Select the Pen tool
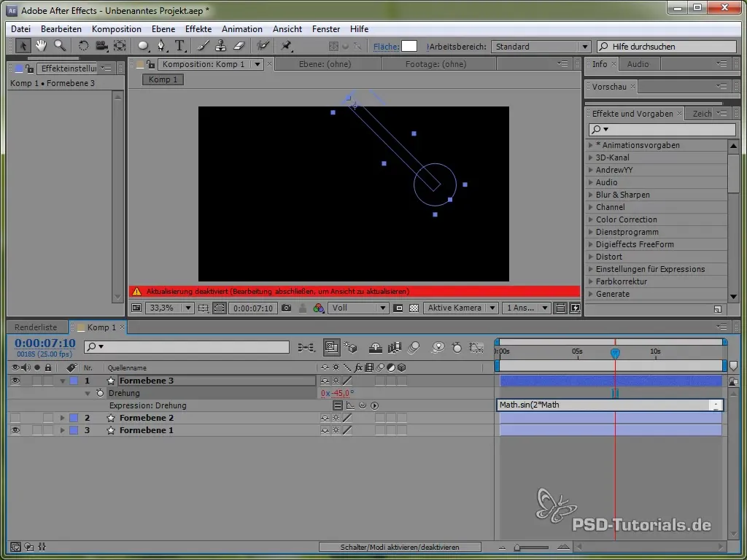Screen dimensions: 747x560 click(161, 46)
